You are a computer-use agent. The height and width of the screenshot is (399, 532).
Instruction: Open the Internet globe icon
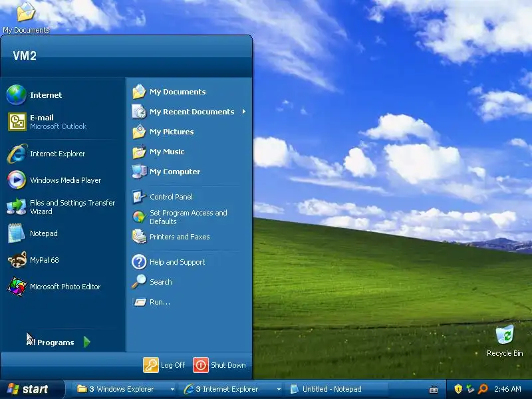coord(16,95)
